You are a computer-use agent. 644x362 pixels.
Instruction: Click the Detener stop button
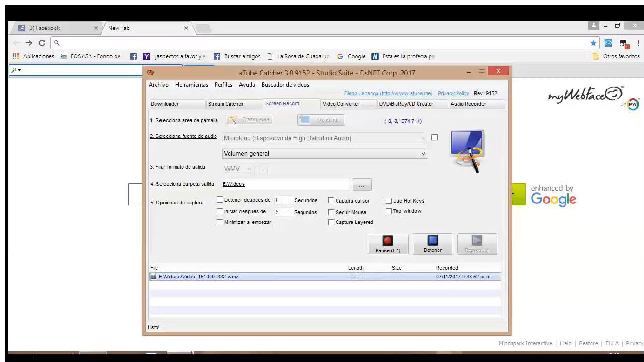pyautogui.click(x=433, y=244)
